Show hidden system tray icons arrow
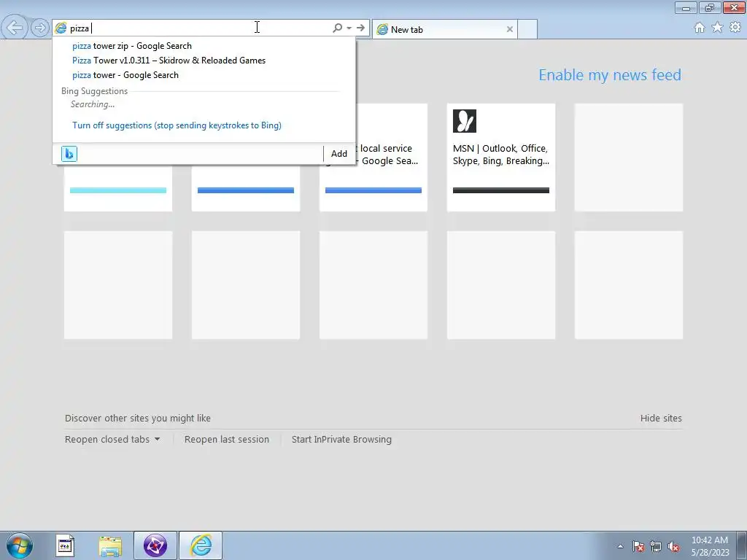 tap(620, 546)
